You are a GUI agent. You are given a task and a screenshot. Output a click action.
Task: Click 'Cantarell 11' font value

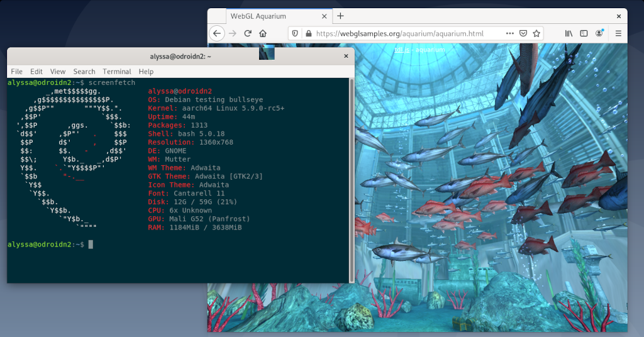199,193
